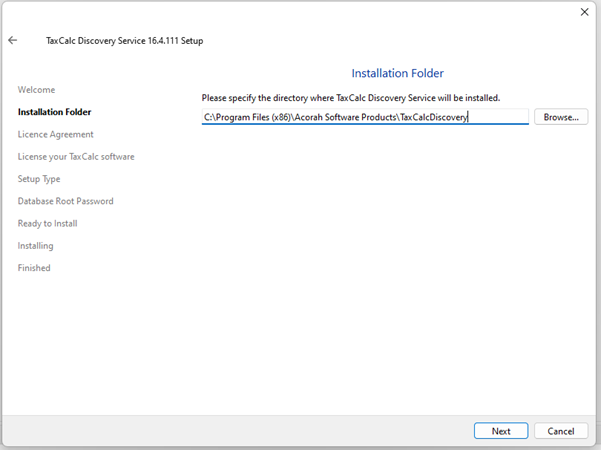This screenshot has height=450, width=601.
Task: Jump to the Database Root Password step
Action: [65, 201]
